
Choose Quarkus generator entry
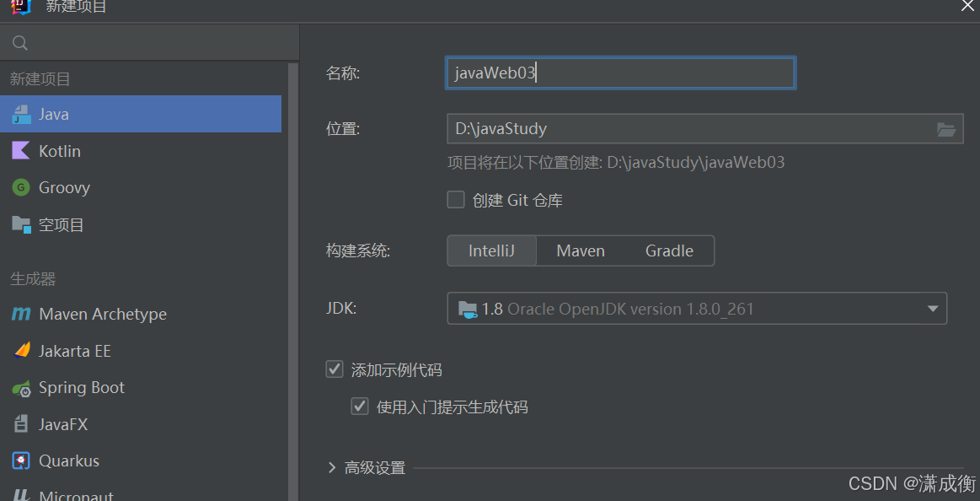tap(141, 461)
